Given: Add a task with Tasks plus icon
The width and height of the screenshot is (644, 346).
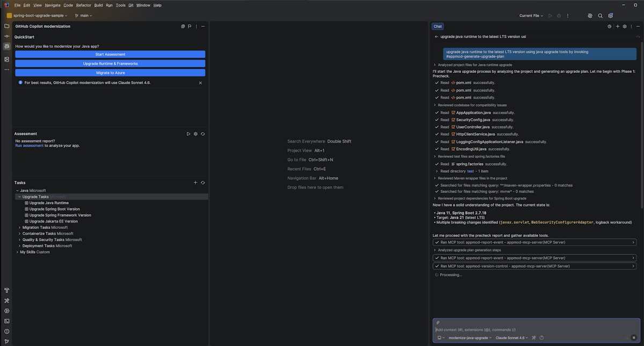Looking at the screenshot, I should click(195, 183).
